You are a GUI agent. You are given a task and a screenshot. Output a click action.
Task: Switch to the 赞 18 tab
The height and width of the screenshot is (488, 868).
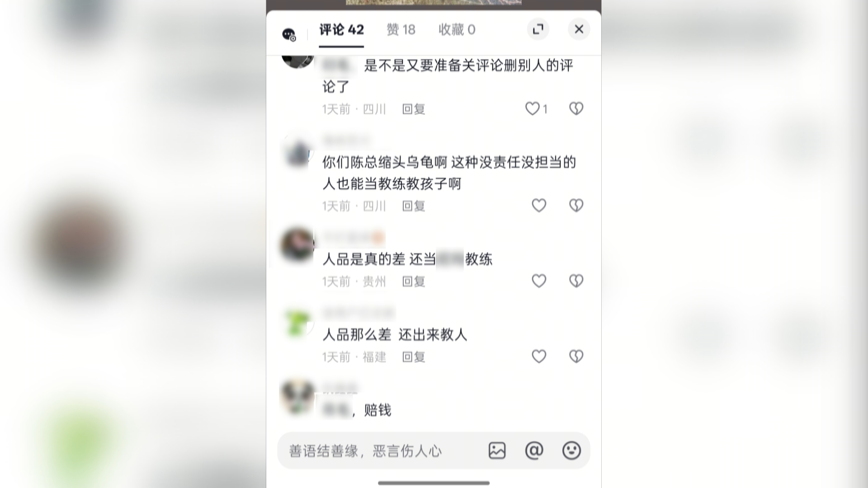(x=401, y=30)
